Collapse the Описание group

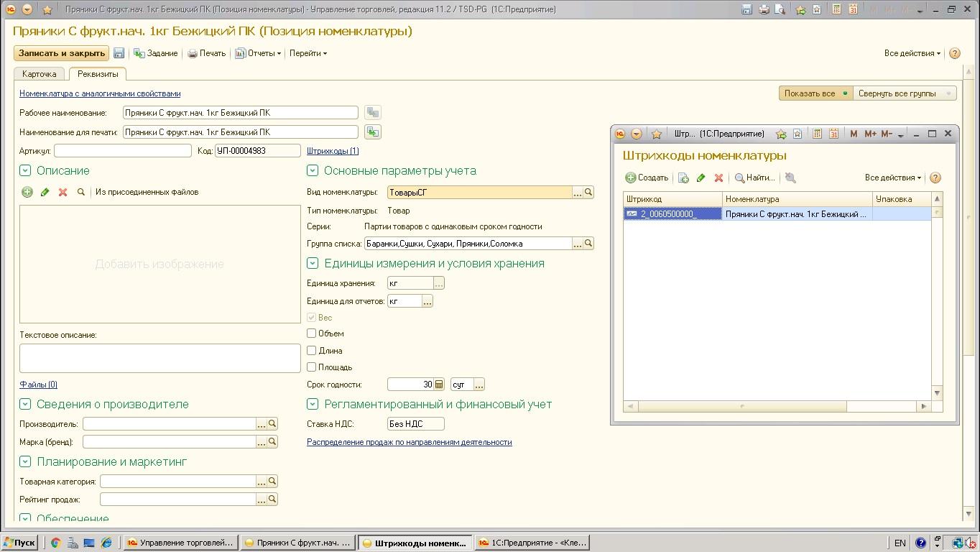25,170
